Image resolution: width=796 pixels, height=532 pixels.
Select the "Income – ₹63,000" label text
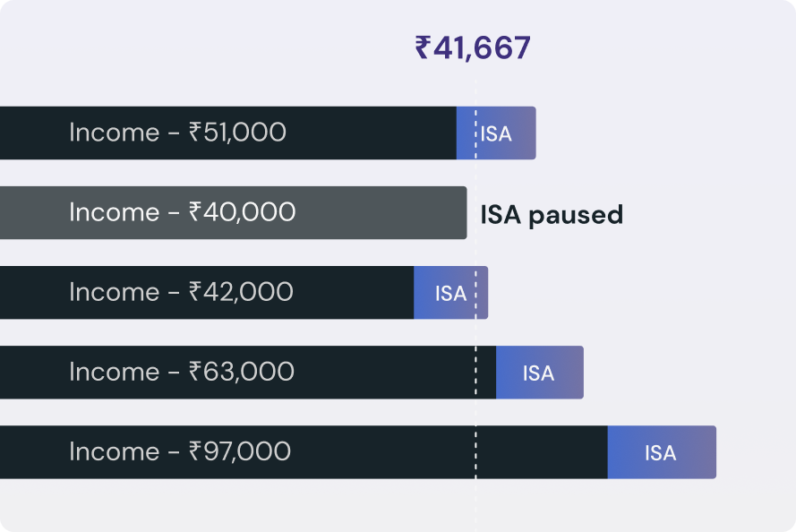(x=182, y=372)
